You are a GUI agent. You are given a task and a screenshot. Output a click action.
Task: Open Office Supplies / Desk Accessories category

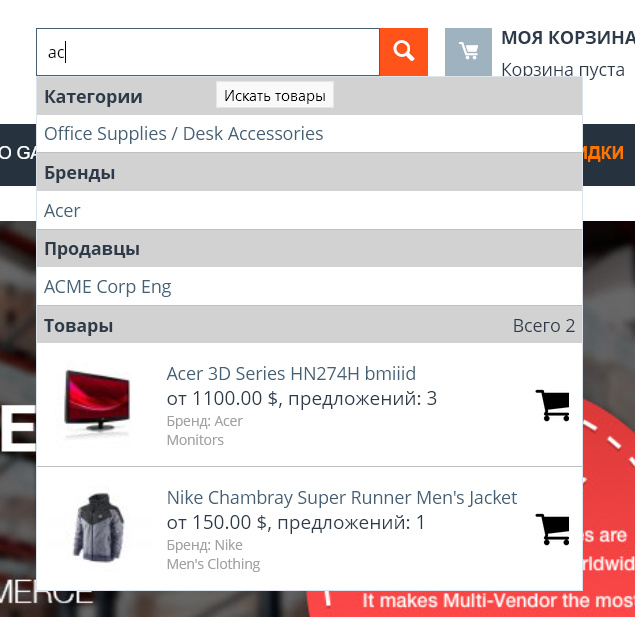183,134
